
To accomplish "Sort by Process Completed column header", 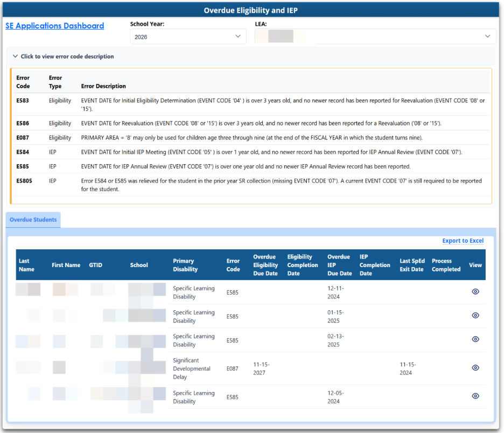I will pos(446,265).
